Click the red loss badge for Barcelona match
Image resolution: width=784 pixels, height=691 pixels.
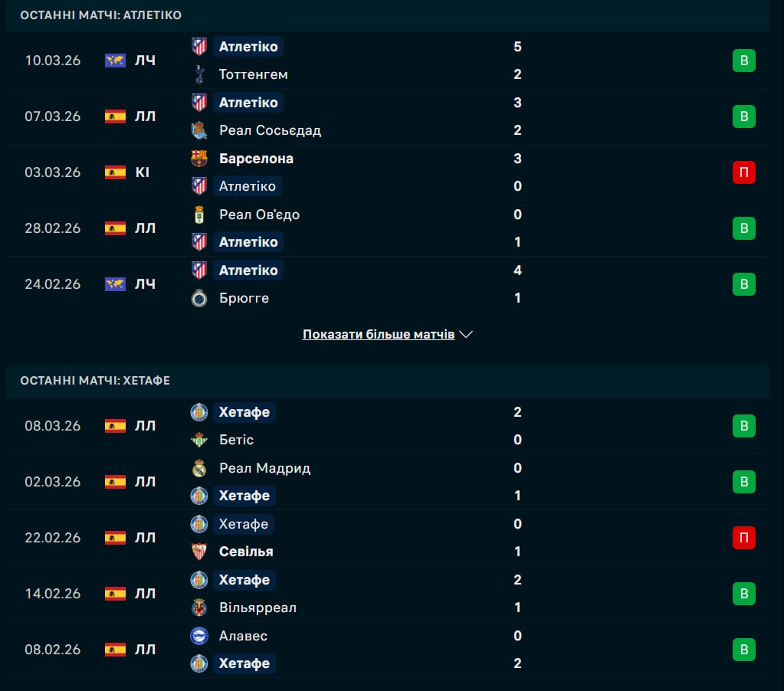(743, 172)
